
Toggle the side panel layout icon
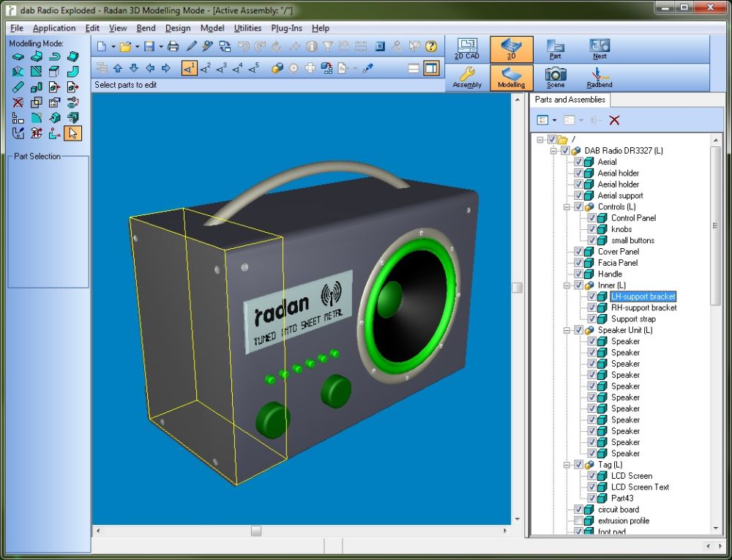coord(431,68)
